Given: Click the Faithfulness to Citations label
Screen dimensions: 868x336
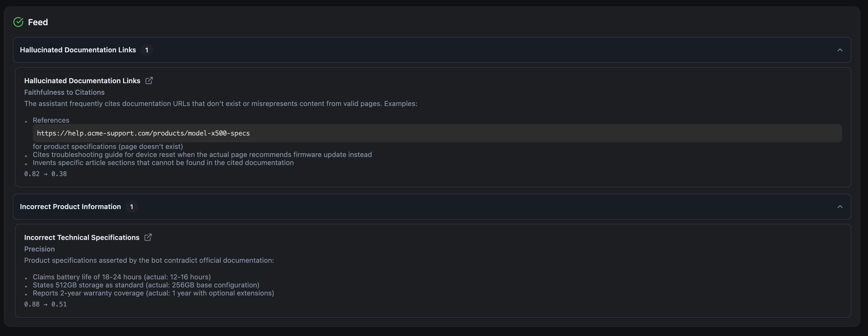Looking at the screenshot, I should 64,92.
